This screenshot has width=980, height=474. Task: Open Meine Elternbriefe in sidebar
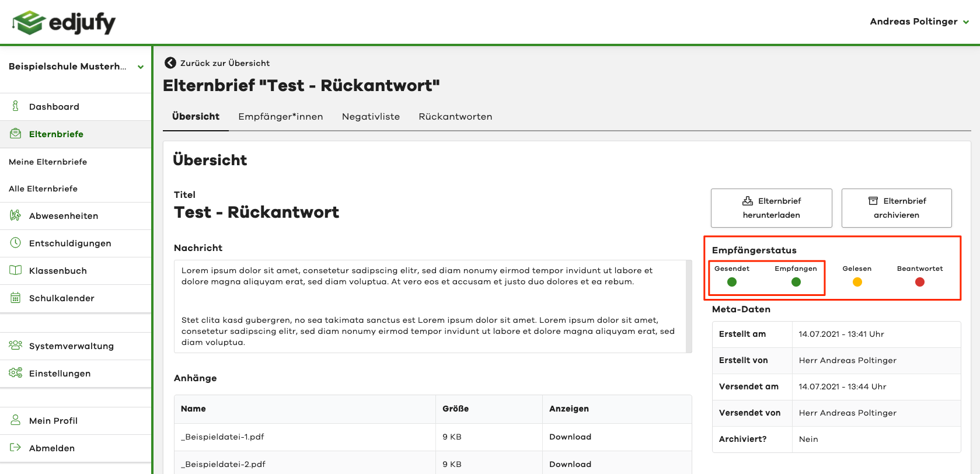click(48, 162)
